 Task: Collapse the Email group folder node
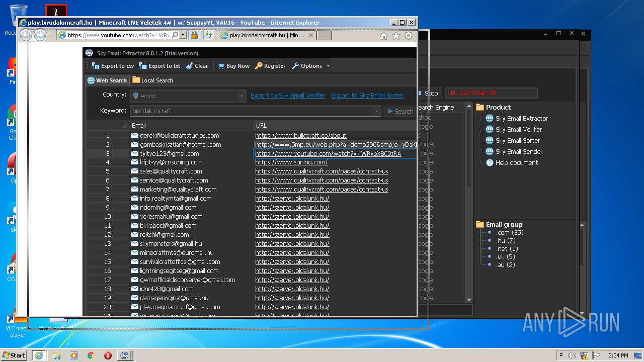tap(480, 224)
